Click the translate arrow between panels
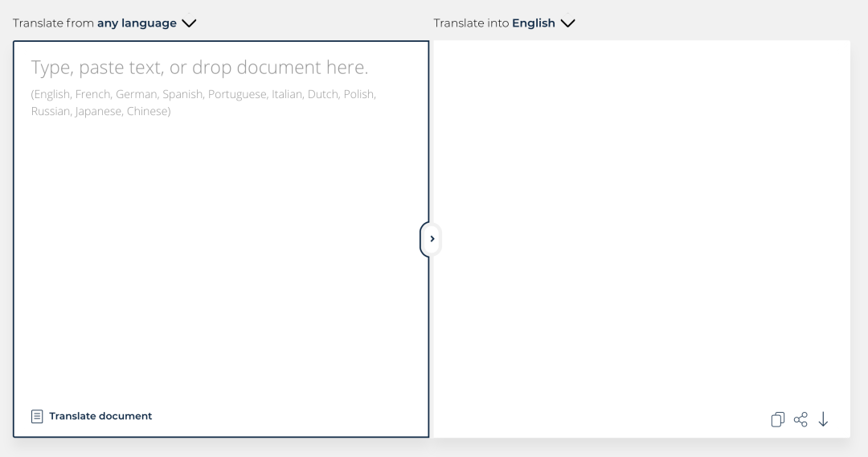The image size is (868, 457). click(x=432, y=239)
